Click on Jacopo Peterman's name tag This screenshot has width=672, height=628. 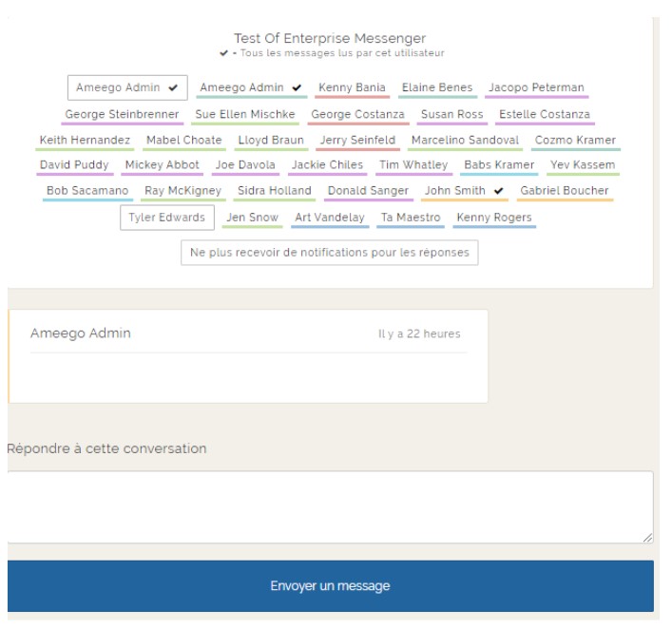tap(536, 88)
